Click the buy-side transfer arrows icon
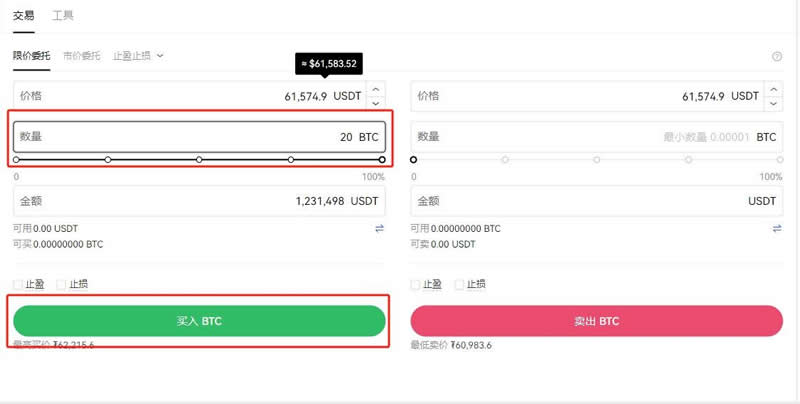Image resolution: width=800 pixels, height=404 pixels. pos(379,229)
